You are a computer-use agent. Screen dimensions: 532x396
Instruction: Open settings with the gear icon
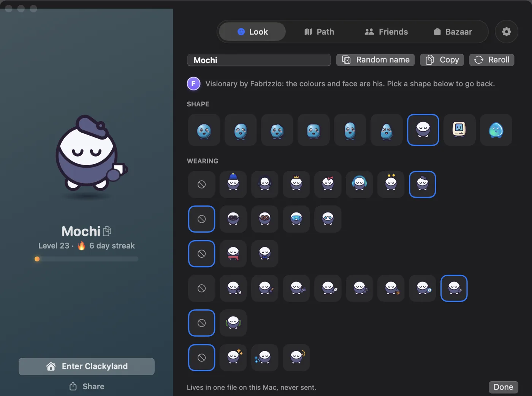coord(507,32)
